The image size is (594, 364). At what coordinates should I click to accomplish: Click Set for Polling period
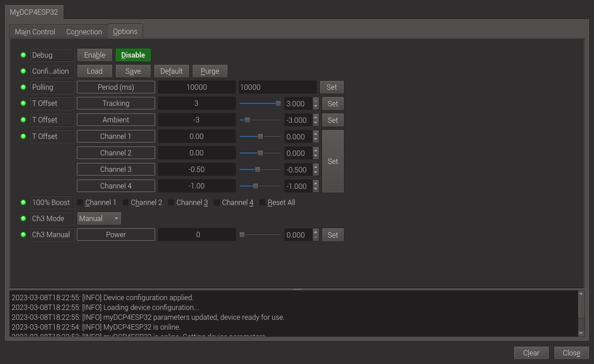332,87
